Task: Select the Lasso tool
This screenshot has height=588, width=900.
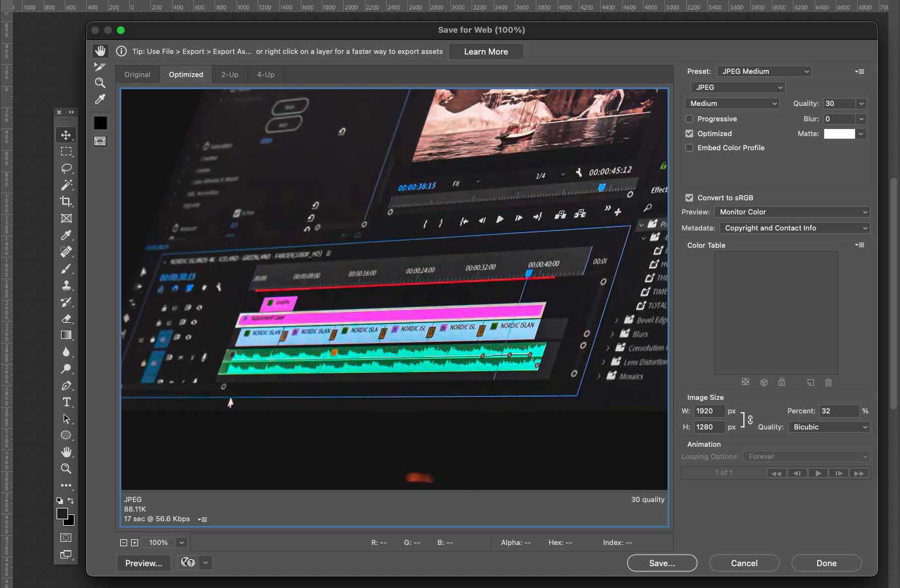Action: [x=66, y=168]
